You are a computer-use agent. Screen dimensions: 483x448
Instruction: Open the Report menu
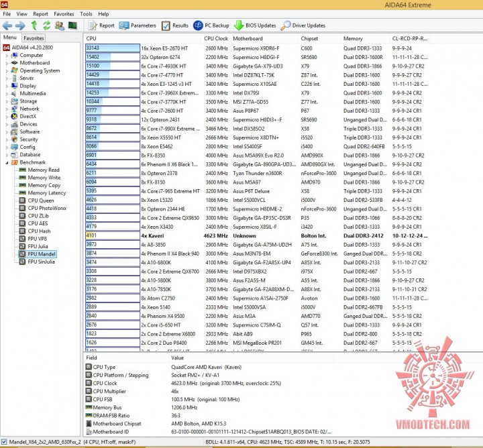point(40,14)
